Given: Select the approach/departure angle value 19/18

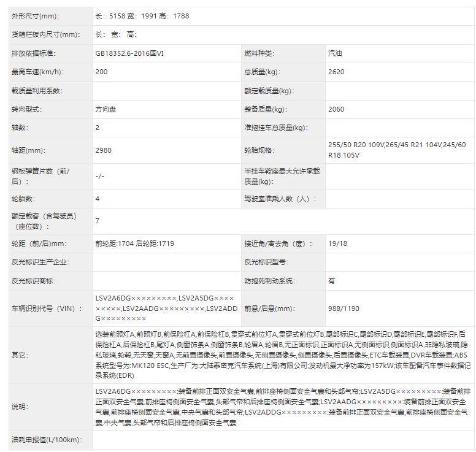Looking at the screenshot, I should pyautogui.click(x=337, y=243).
